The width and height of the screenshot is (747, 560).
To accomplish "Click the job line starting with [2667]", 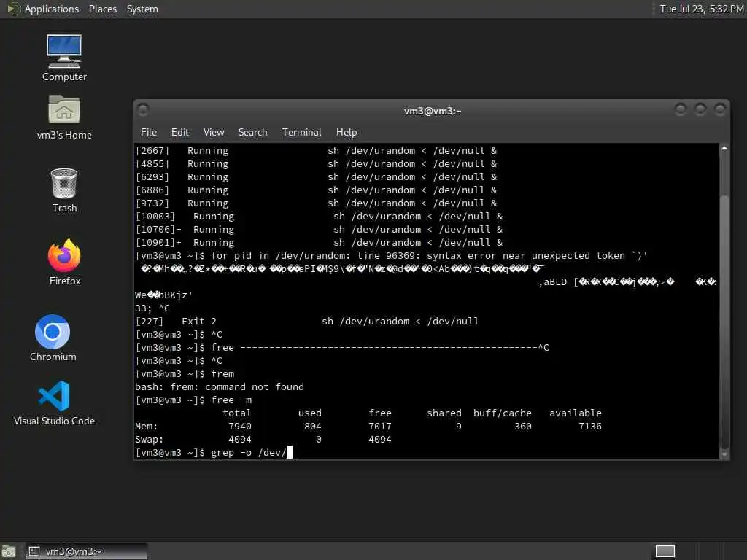I will 317,150.
